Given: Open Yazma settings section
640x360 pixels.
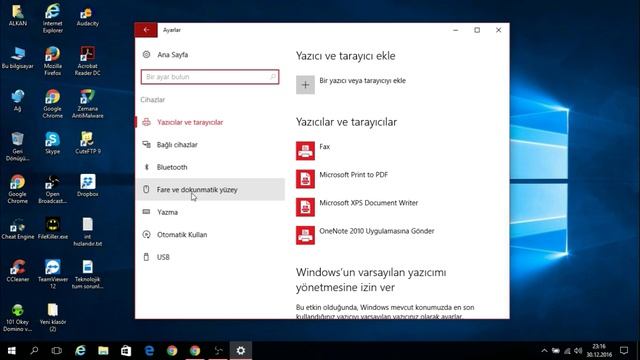Looking at the screenshot, I should (x=210, y=212).
